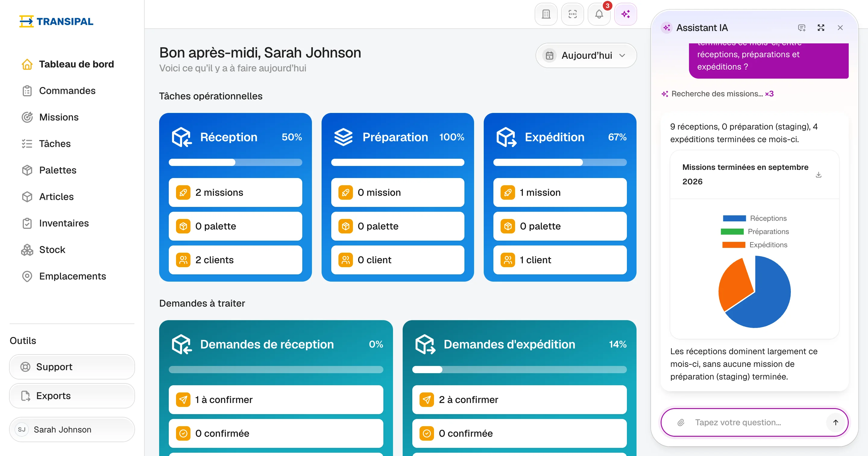Click the Support button
Screen dimensions: 868x456
tap(72, 367)
